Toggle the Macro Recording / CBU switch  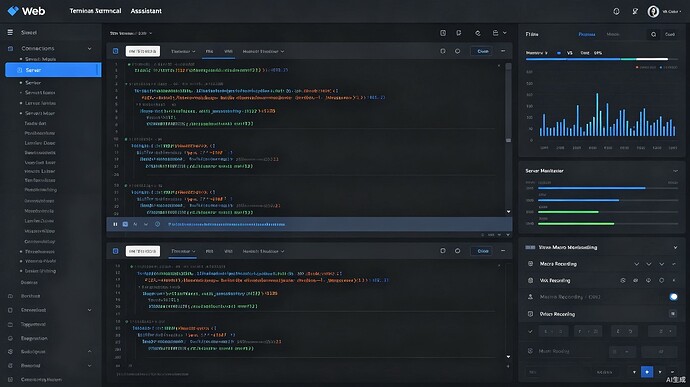pos(673,297)
